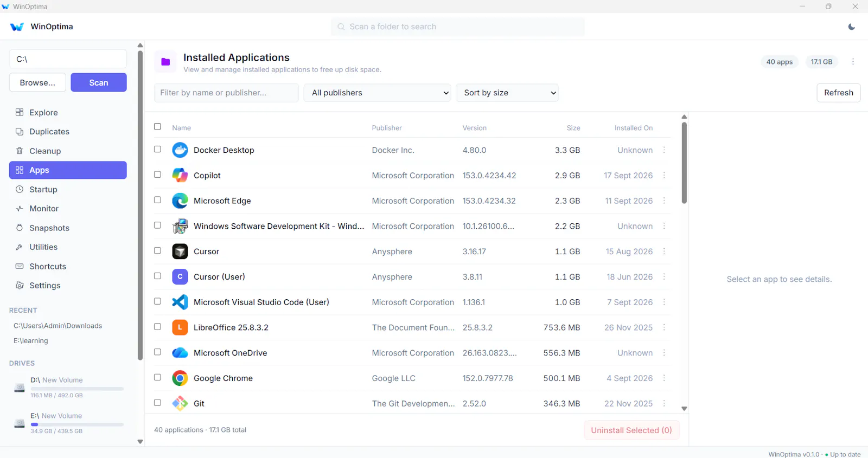This screenshot has width=868, height=458.
Task: Open Cursor (User) row more options
Action: [664, 277]
